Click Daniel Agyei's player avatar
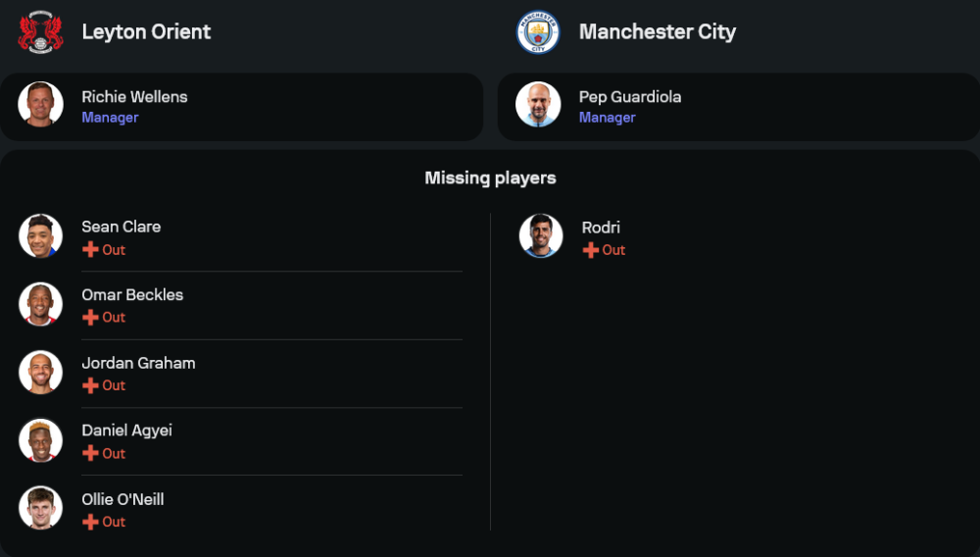This screenshot has height=557, width=980. point(41,440)
